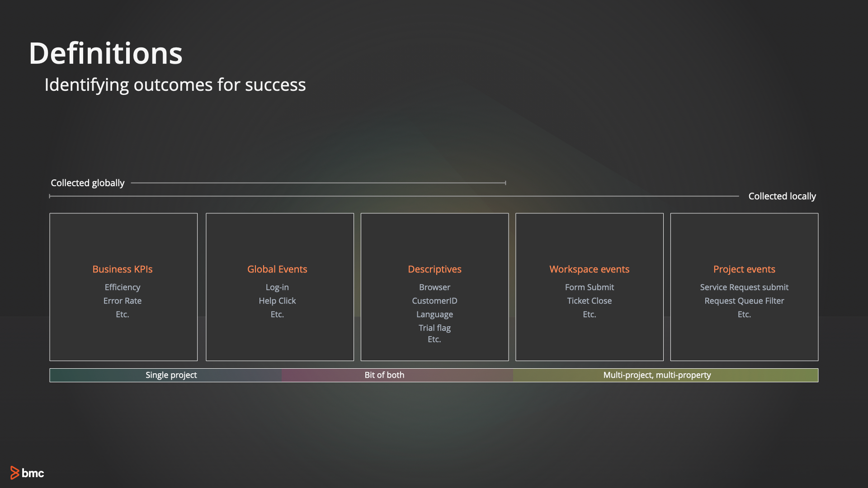This screenshot has height=488, width=868.
Task: Select the 'Identifying outcomes for success' subtitle
Action: click(x=175, y=85)
